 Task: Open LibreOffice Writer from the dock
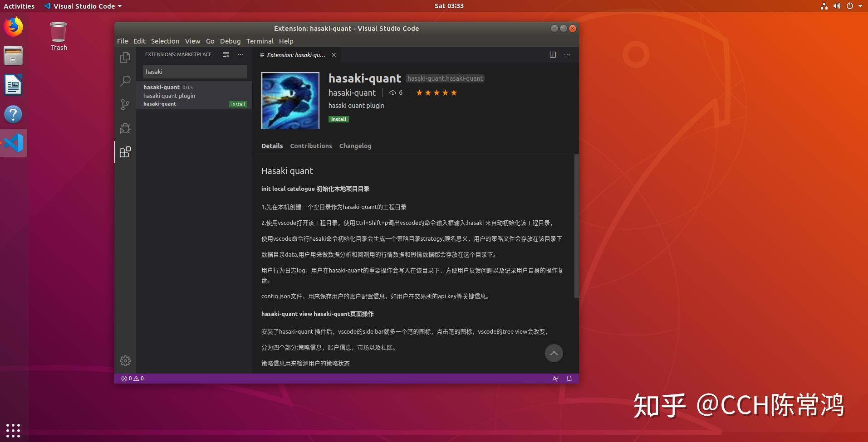[x=13, y=85]
